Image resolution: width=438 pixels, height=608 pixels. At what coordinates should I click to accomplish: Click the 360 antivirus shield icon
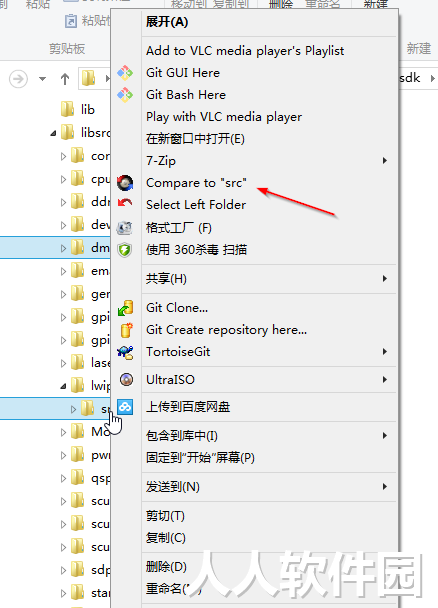[125, 250]
